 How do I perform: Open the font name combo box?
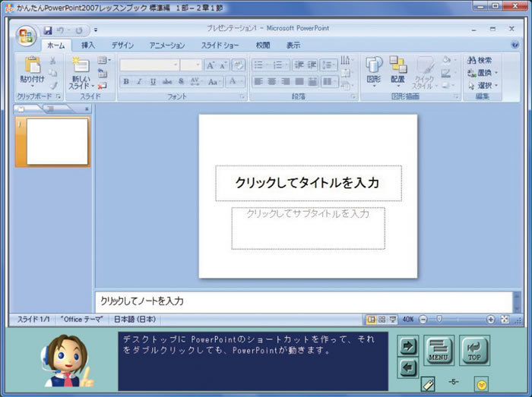click(x=149, y=65)
